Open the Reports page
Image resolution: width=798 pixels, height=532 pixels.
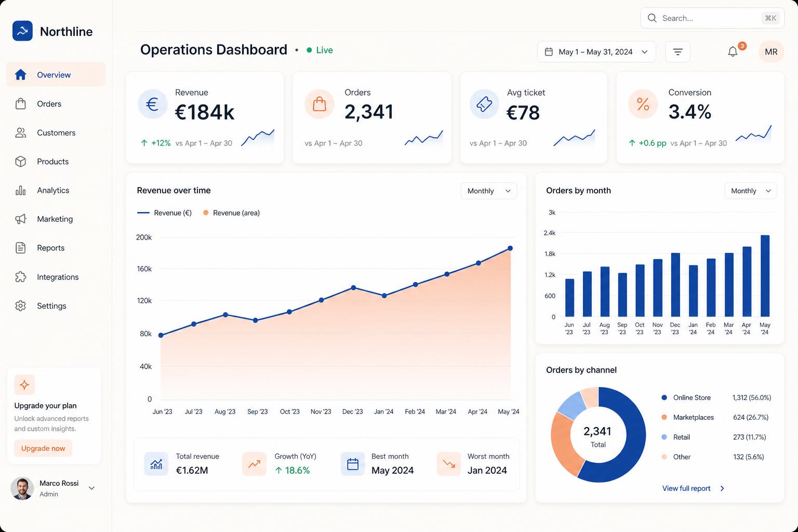[x=56, y=248]
